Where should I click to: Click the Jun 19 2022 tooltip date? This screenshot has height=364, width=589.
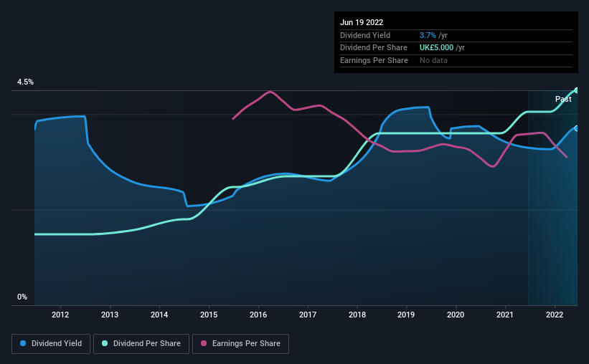[x=362, y=22]
